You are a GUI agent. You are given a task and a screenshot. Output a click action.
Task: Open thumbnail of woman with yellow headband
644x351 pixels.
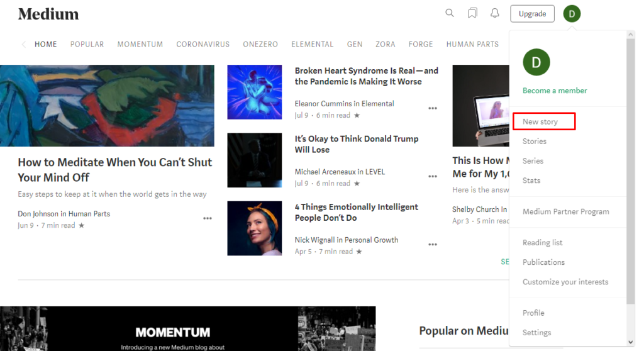tap(255, 228)
